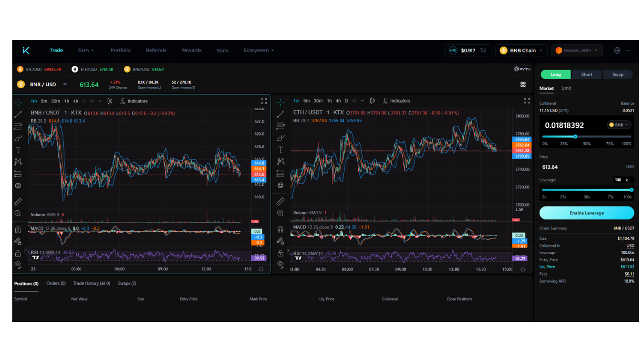
Task: Select 5m timeframe in BNB chart
Action: click(x=44, y=101)
